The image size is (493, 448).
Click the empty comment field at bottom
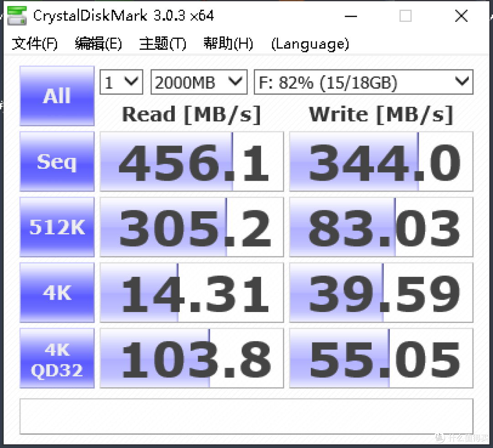[246, 417]
